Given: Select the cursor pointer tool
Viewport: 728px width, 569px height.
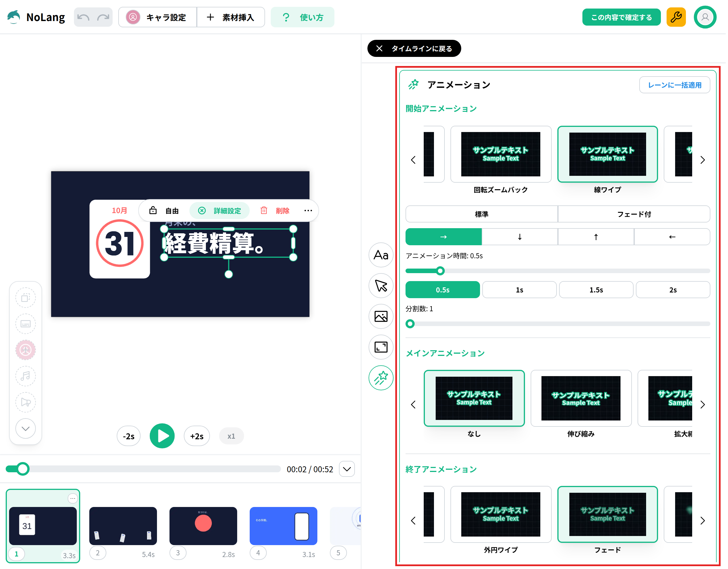Looking at the screenshot, I should tap(382, 286).
